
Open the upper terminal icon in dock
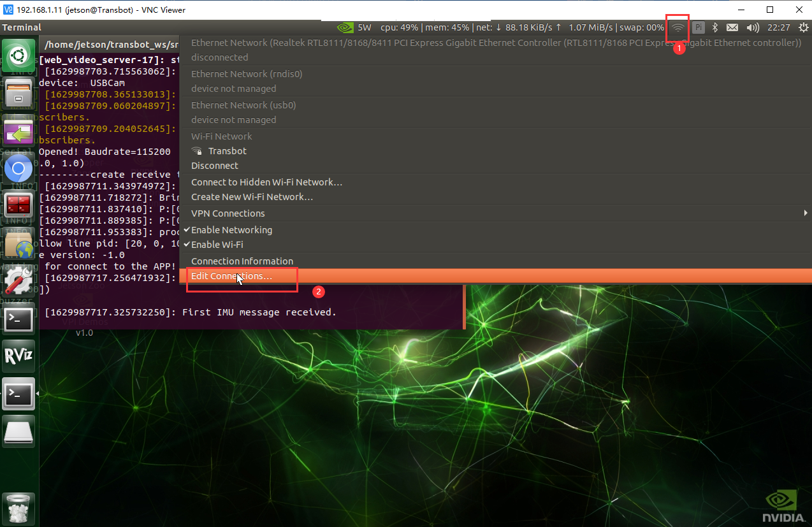click(18, 319)
